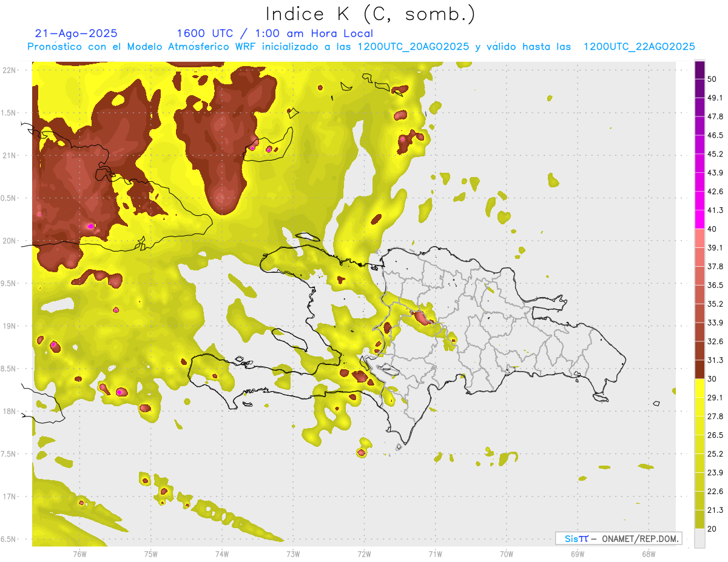728x562 pixels.
Task: Click the "25.2" color scale value
Action: pyautogui.click(x=715, y=454)
